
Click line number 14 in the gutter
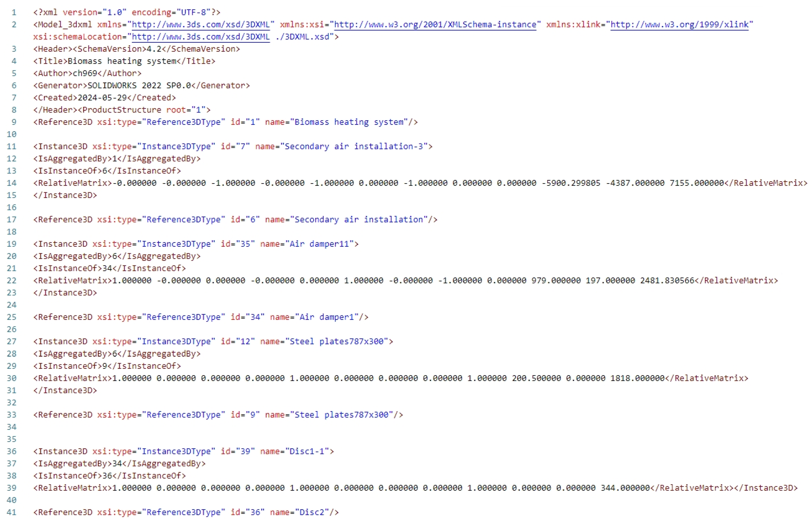pyautogui.click(x=12, y=183)
